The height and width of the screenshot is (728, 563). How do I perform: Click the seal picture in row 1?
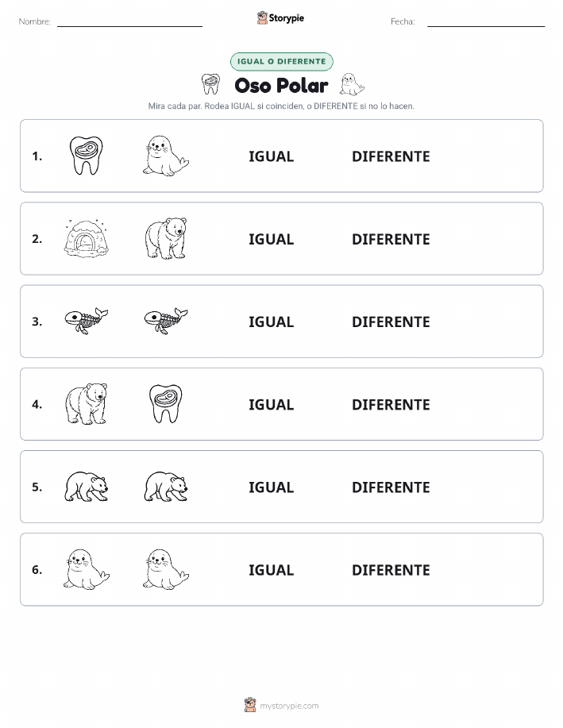point(166,156)
